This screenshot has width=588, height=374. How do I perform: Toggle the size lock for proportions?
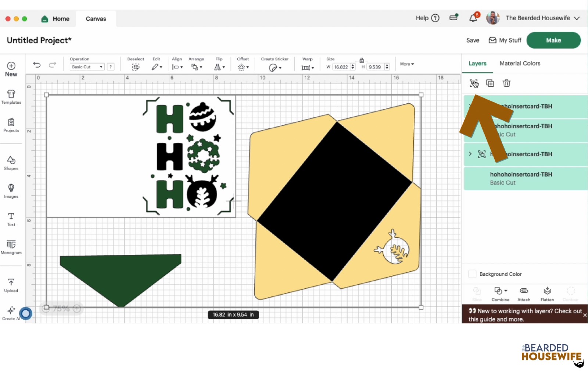pos(362,60)
